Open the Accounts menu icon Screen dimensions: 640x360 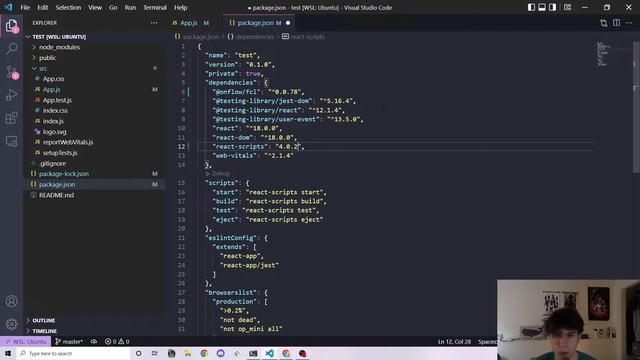[11, 301]
